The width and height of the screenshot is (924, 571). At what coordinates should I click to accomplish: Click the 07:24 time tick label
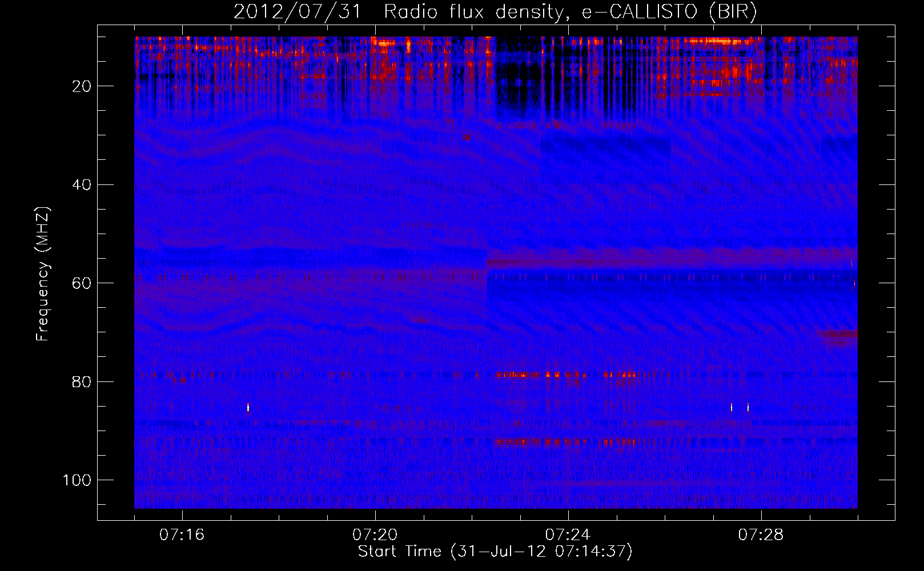[568, 534]
